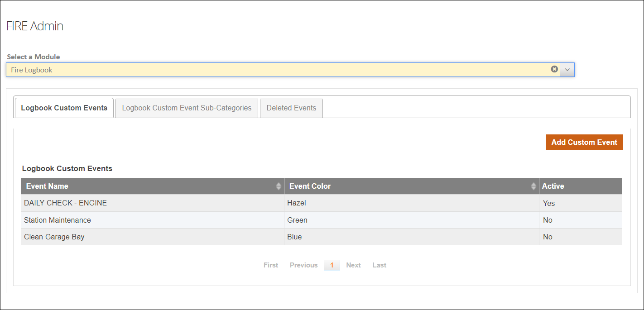
Task: Click the Event Name column header
Action: [48, 186]
